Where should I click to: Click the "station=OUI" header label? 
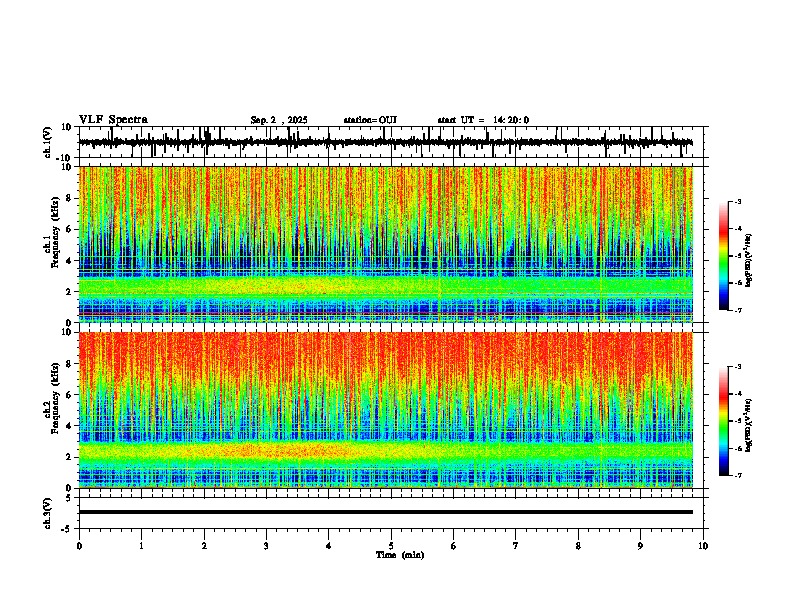370,120
